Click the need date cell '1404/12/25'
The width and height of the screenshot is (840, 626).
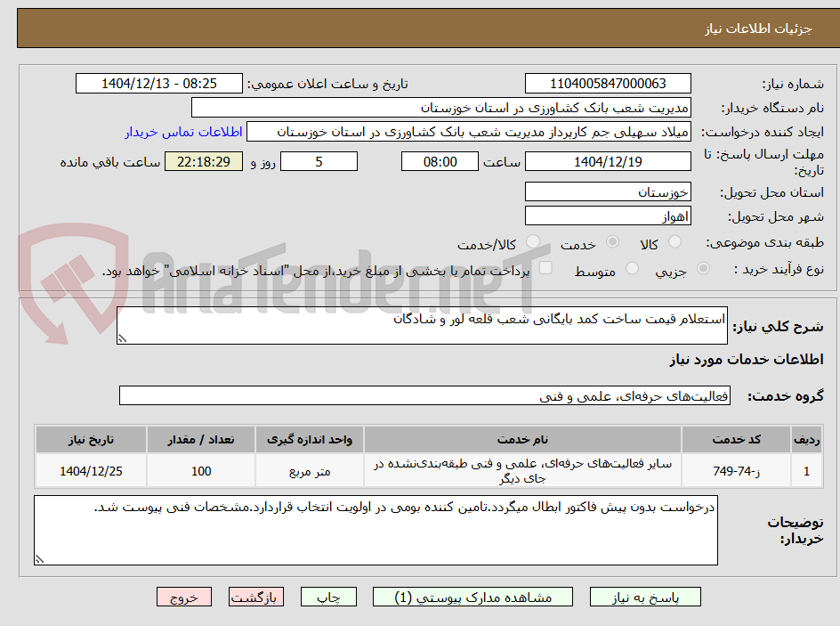tap(91, 471)
